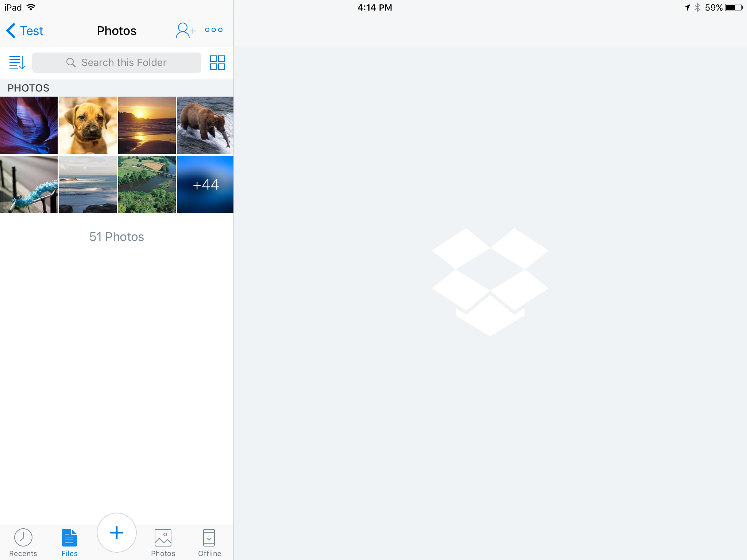Open the Offline tab
This screenshot has height=560, width=747.
click(209, 542)
